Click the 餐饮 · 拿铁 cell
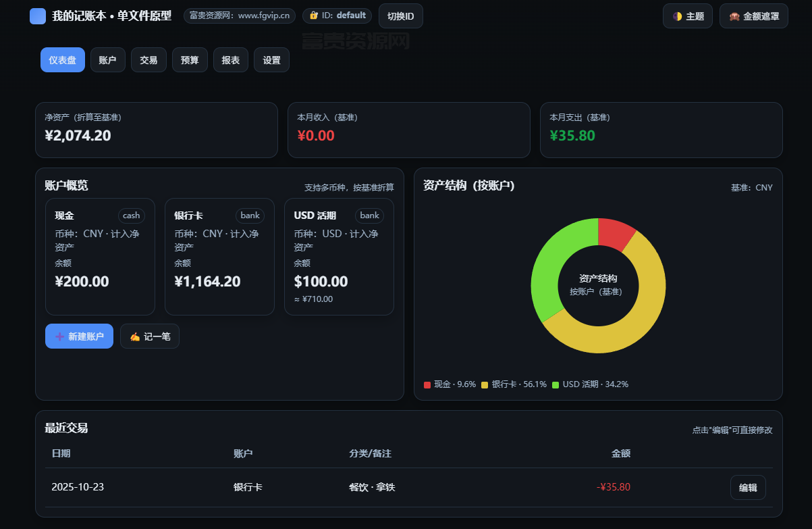The image size is (812, 529). 372,487
